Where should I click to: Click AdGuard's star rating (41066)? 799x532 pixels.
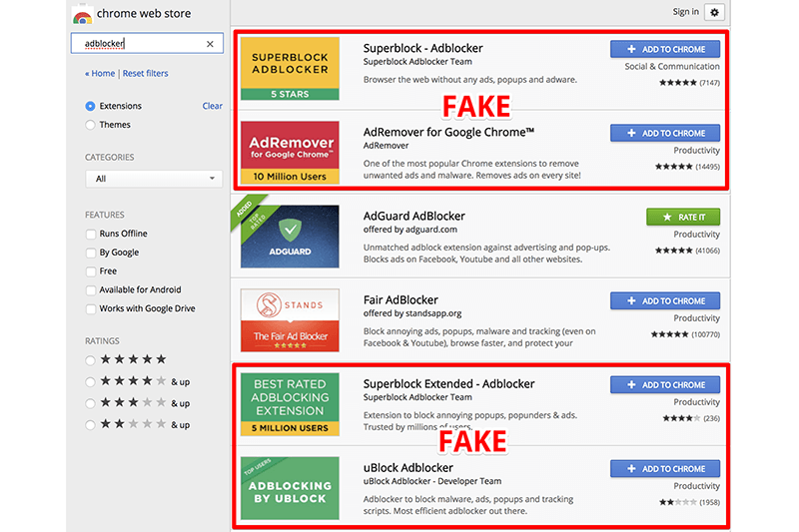(x=687, y=251)
